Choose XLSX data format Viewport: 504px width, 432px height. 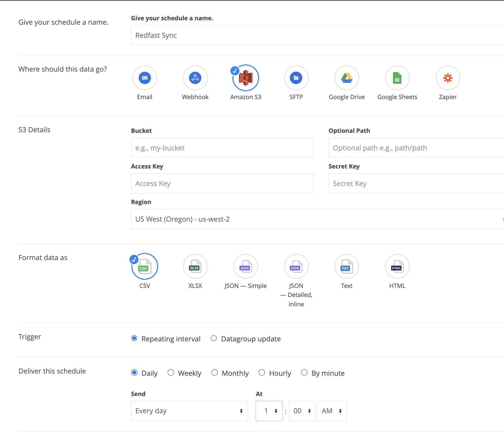[x=195, y=266]
